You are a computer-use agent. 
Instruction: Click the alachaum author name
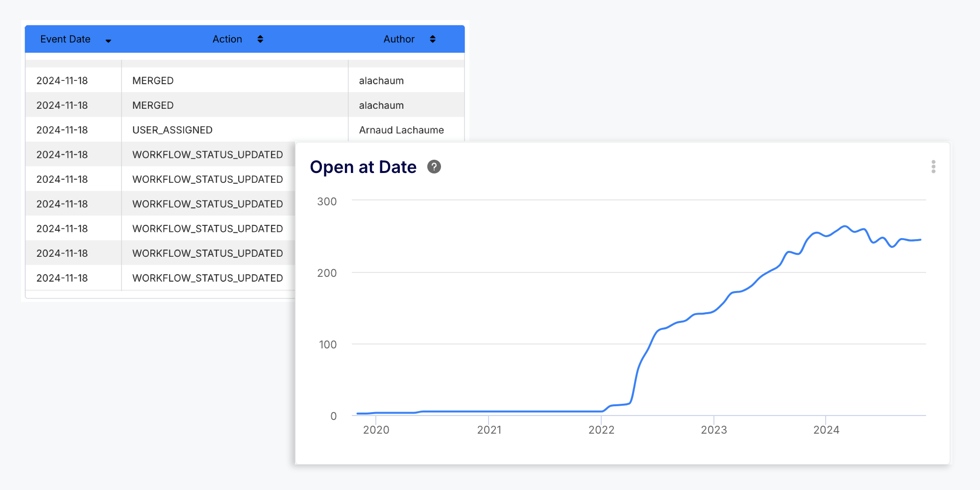[381, 80]
